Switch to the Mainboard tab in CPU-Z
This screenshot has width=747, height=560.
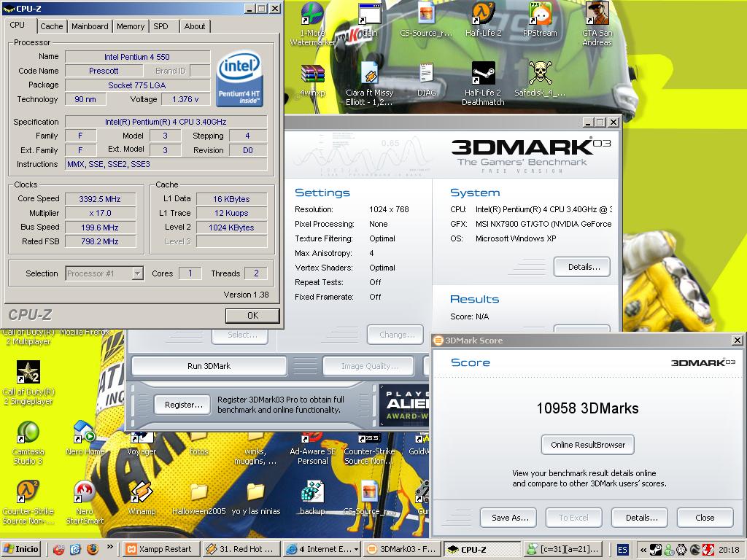point(90,26)
